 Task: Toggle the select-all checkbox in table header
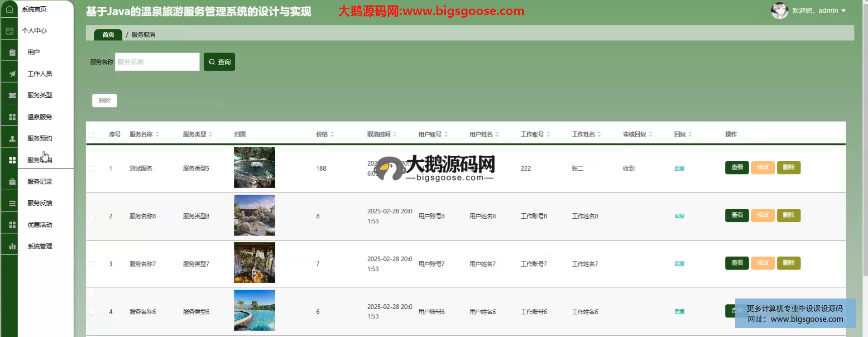click(x=91, y=135)
